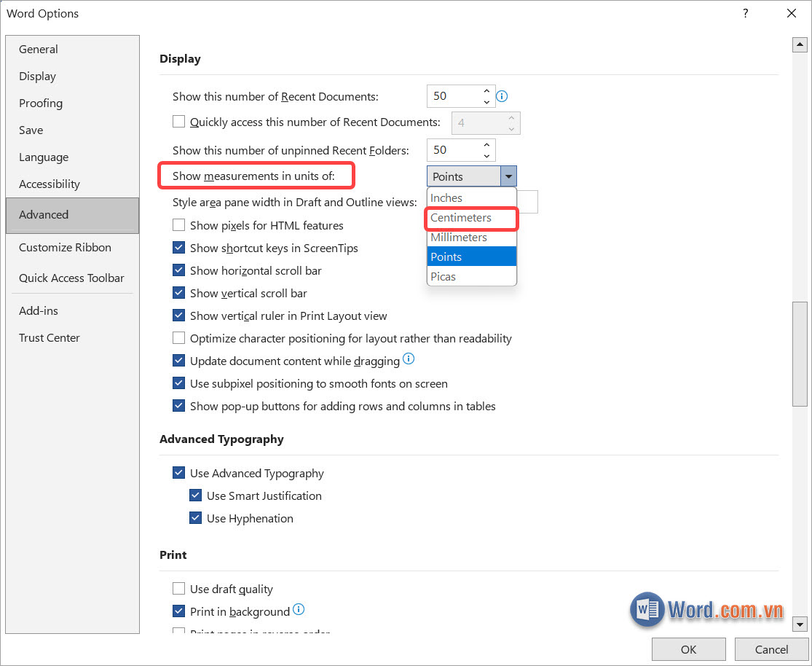The width and height of the screenshot is (812, 666).
Task: Click info icon beside Recent Documents spinner
Action: [502, 96]
